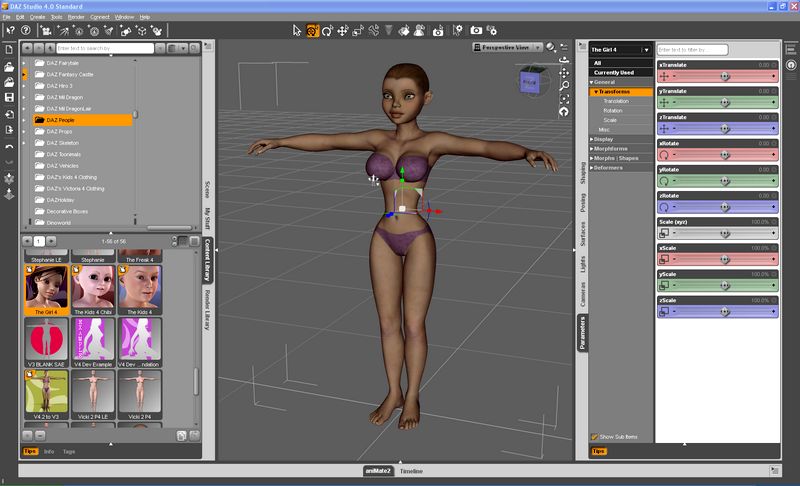This screenshot has height=486, width=800.
Task: Click the viewport zoom magnifier icon
Action: 564,86
